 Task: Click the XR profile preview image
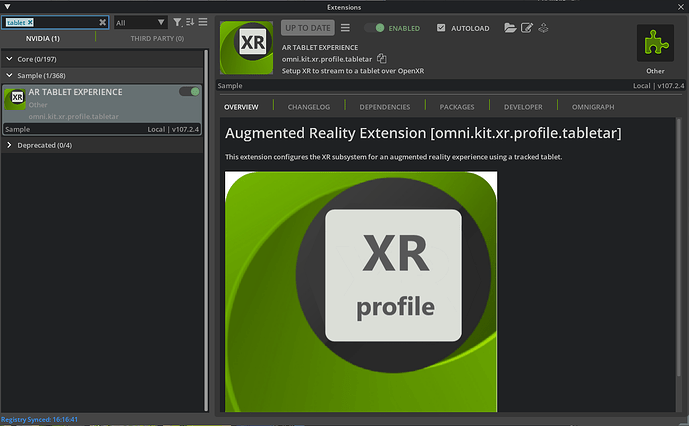coord(361,291)
